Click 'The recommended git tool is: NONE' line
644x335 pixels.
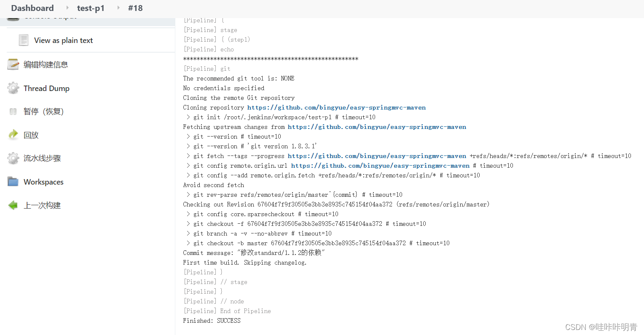click(x=239, y=78)
